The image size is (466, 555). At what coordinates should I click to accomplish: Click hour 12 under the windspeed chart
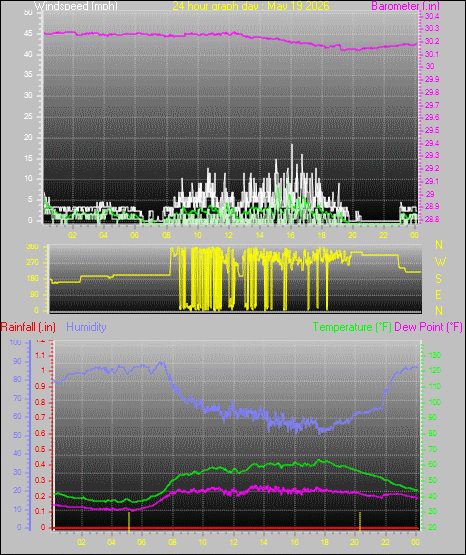pyautogui.click(x=228, y=235)
